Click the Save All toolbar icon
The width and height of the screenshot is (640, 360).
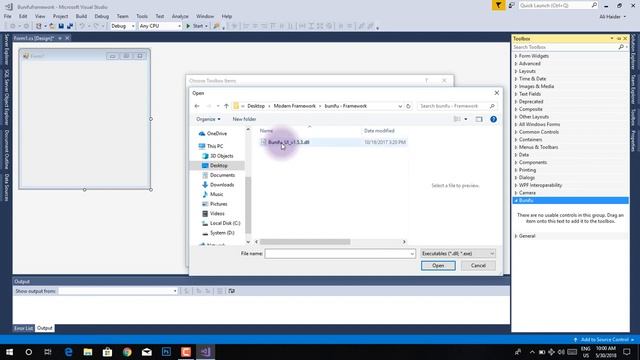pyautogui.click(x=70, y=26)
